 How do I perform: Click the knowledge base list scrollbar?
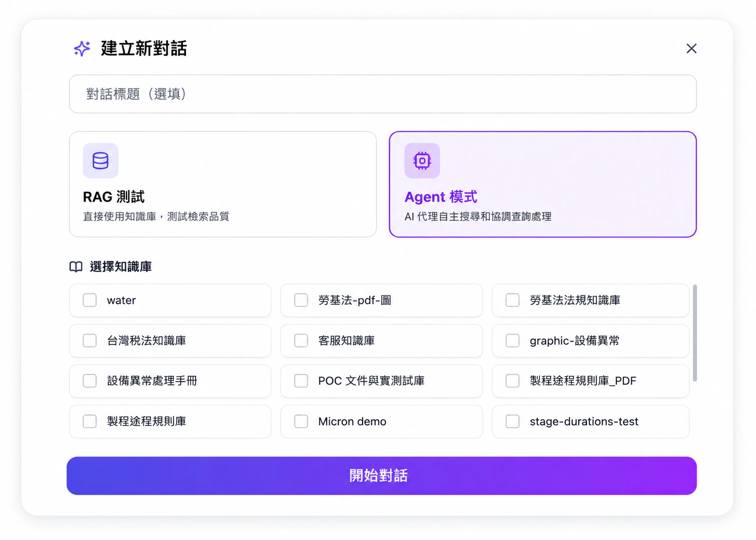(695, 333)
